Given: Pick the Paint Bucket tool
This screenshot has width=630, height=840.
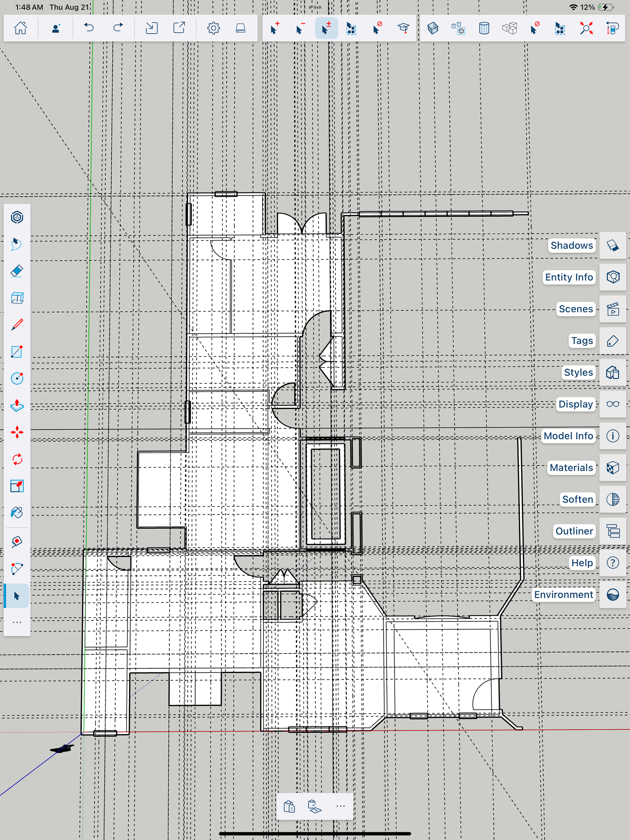Looking at the screenshot, I should [17, 513].
